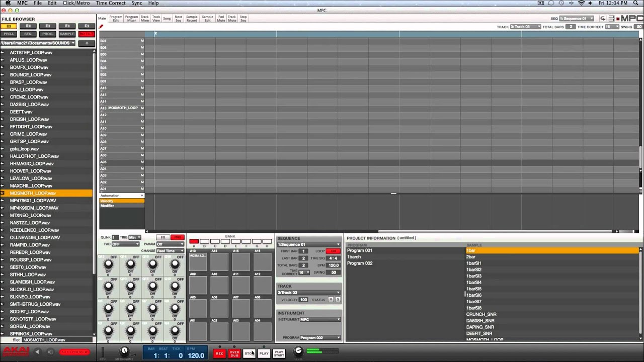
Task: Trigger pad A13 with MOSMOTH loop
Action: pyautogui.click(x=198, y=262)
